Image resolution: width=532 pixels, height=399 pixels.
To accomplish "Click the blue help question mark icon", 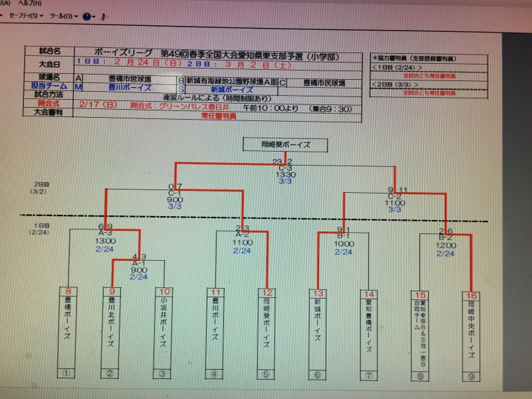I will tap(86, 16).
